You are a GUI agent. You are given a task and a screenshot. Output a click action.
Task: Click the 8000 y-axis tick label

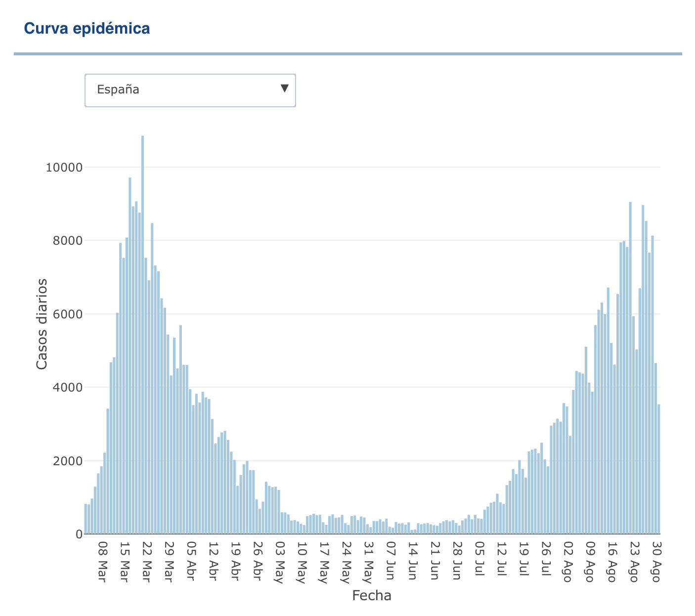(67, 241)
